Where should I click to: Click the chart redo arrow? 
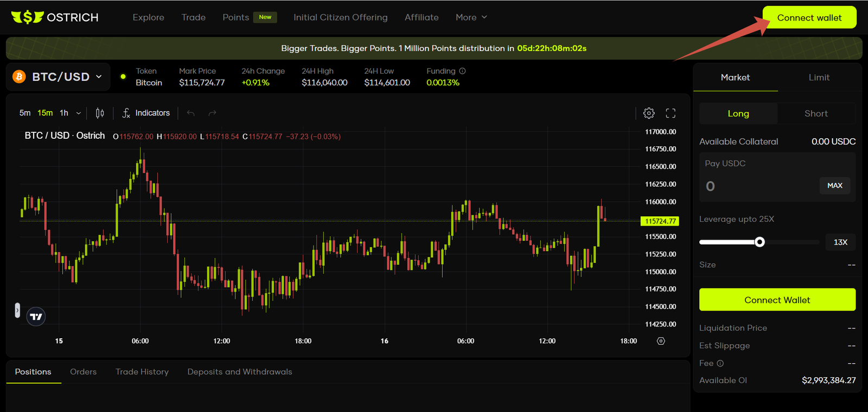(212, 113)
